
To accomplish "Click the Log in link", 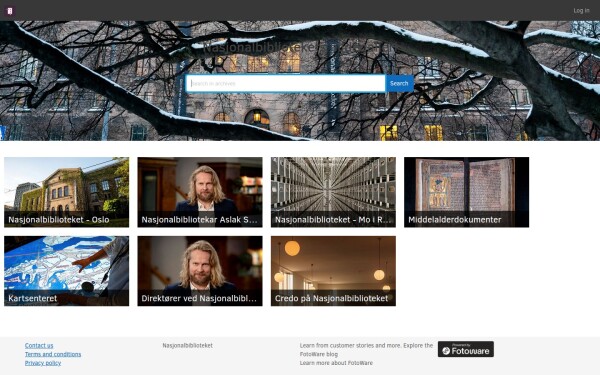I will click(x=581, y=11).
